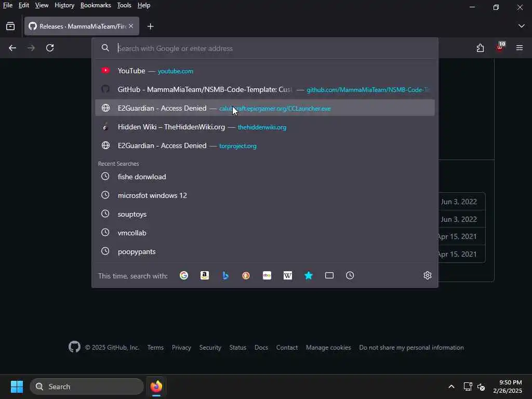Open the File menu

[x=7, y=5]
